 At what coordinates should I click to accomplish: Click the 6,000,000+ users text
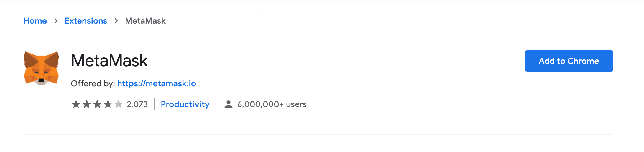click(272, 104)
